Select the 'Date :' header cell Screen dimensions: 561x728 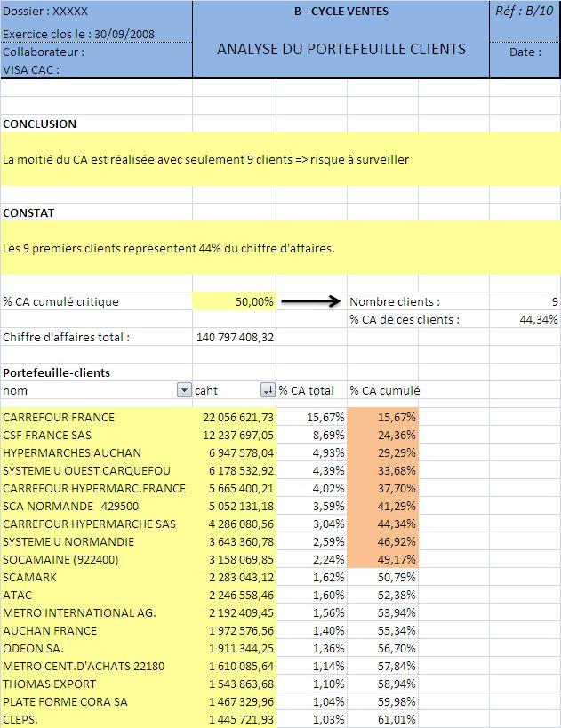pos(525,52)
